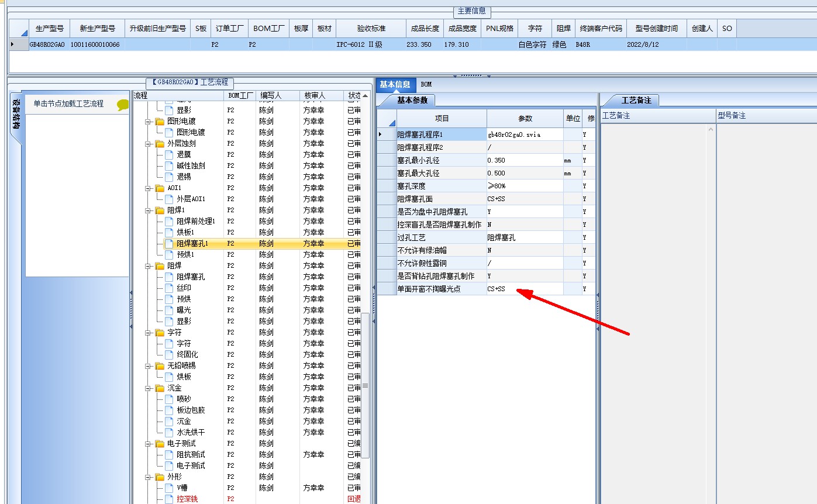Click the document icon of 喷砂
Image resolution: width=817 pixels, height=504 pixels.
[x=169, y=399]
